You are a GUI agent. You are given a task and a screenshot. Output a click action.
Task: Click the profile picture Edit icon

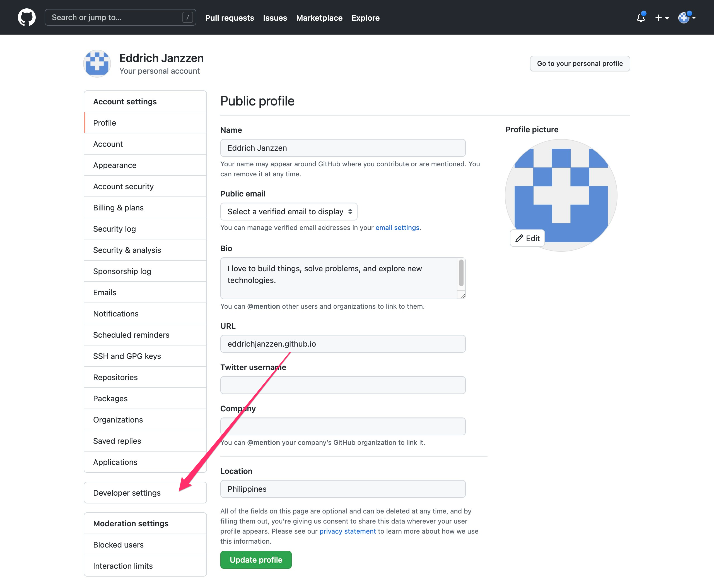pyautogui.click(x=527, y=238)
